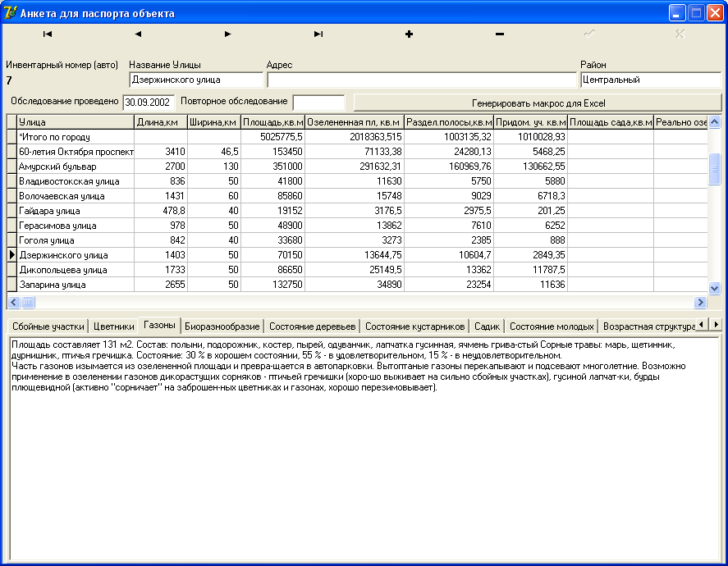Image resolution: width=728 pixels, height=566 pixels.
Task: Select 'Запарина улица' row
Action: 358,285
